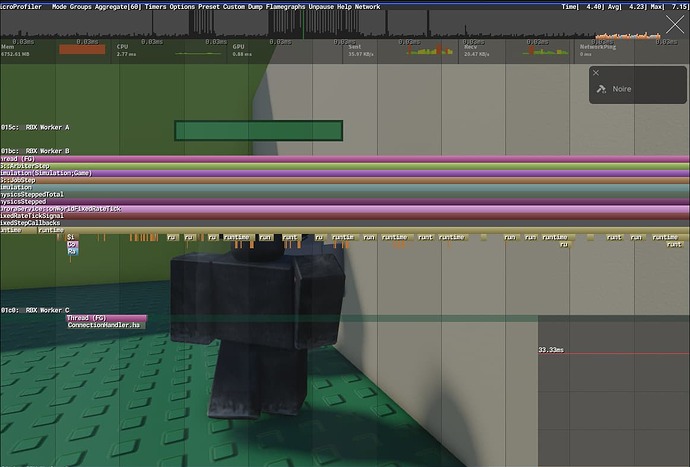Click the Mem usage orange bar graph
690x467 pixels.
[82, 49]
